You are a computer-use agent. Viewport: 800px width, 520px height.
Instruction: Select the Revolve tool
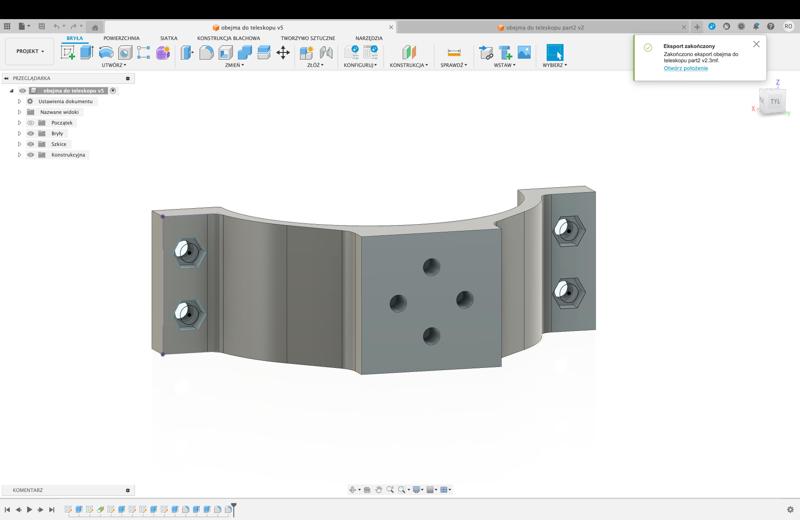click(106, 52)
